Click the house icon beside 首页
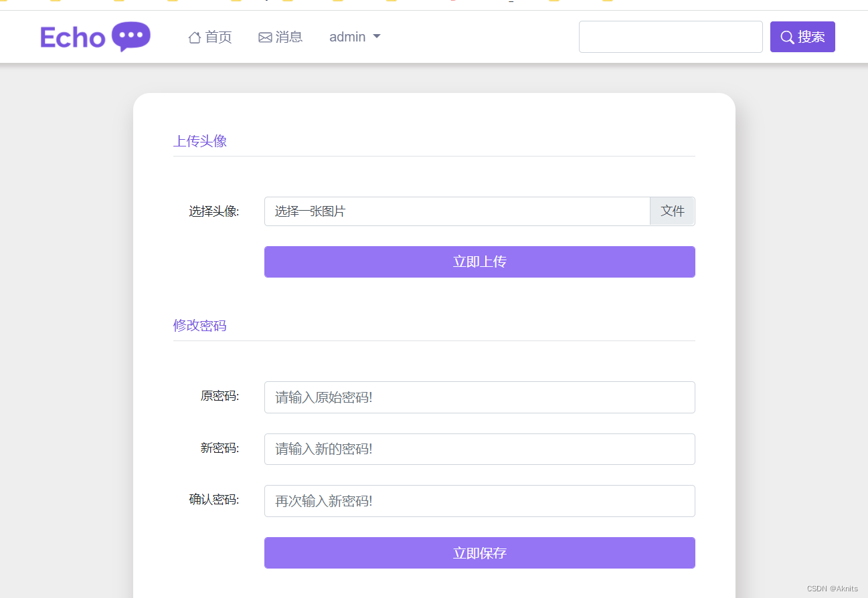 coord(195,37)
